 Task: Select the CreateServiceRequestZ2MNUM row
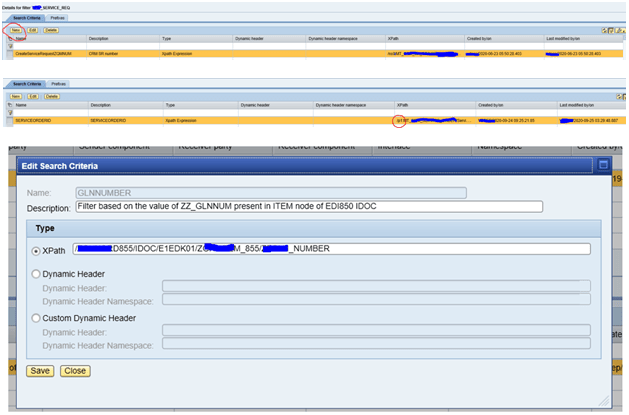(x=45, y=52)
